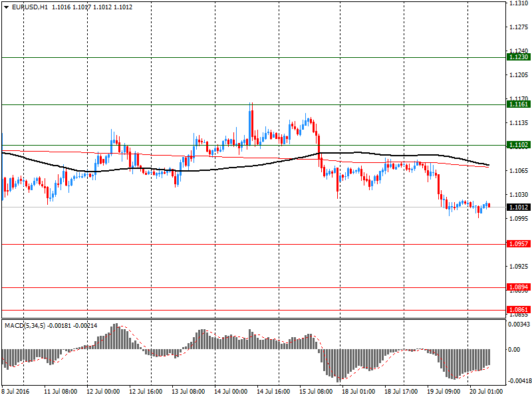
Task: Select the 1.1161 green resistance level label
Action: (x=518, y=104)
